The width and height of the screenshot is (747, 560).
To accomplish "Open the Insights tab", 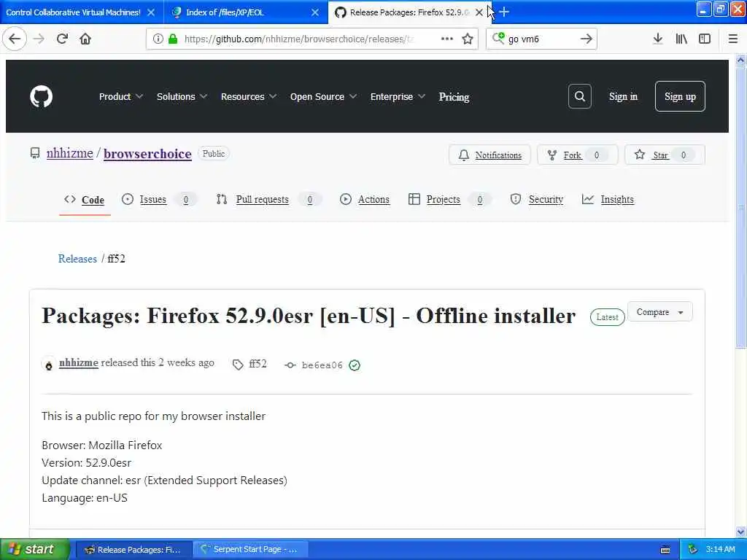I will coord(608,200).
